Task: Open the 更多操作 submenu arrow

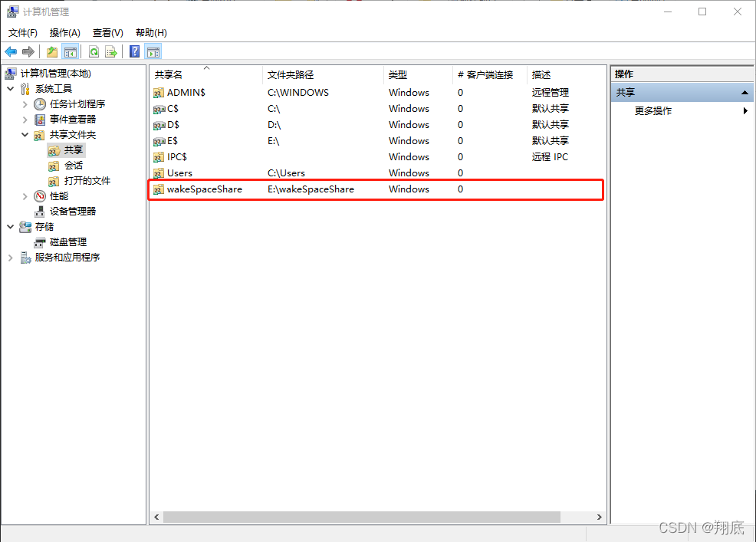Action: tap(745, 111)
